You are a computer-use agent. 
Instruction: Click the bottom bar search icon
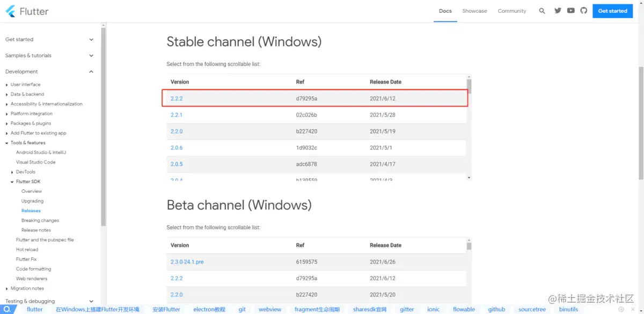click(8, 309)
